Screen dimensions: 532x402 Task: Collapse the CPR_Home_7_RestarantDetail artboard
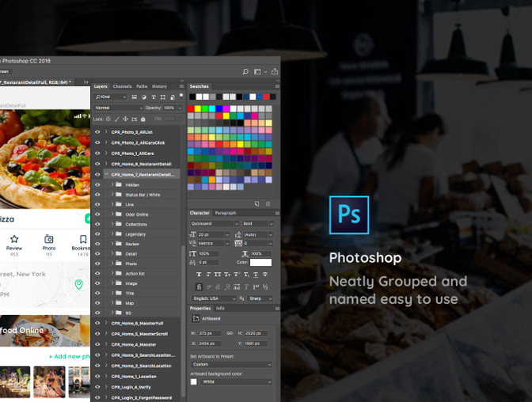106,174
